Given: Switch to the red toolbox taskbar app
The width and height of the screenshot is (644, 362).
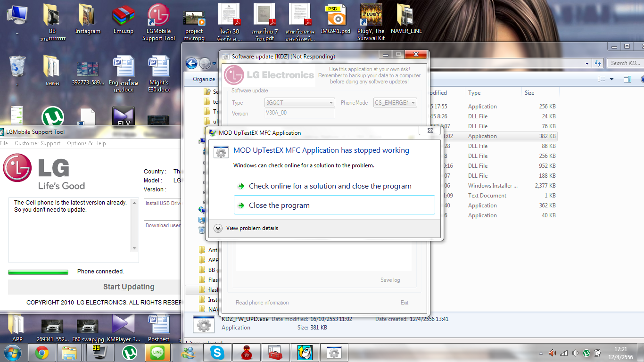Looking at the screenshot, I should click(x=275, y=353).
